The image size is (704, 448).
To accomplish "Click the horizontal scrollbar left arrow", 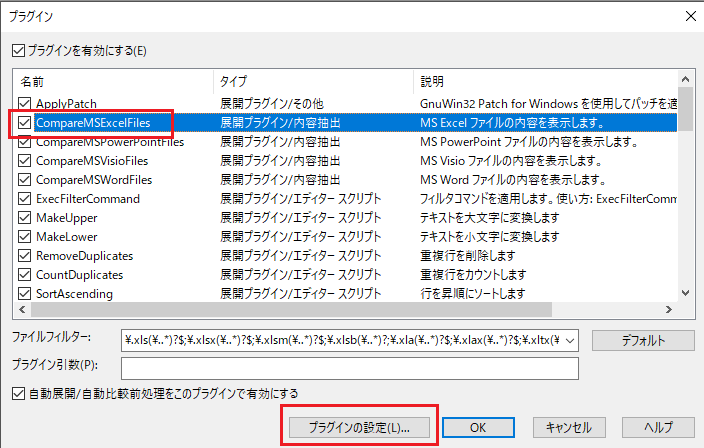I will click(x=22, y=309).
